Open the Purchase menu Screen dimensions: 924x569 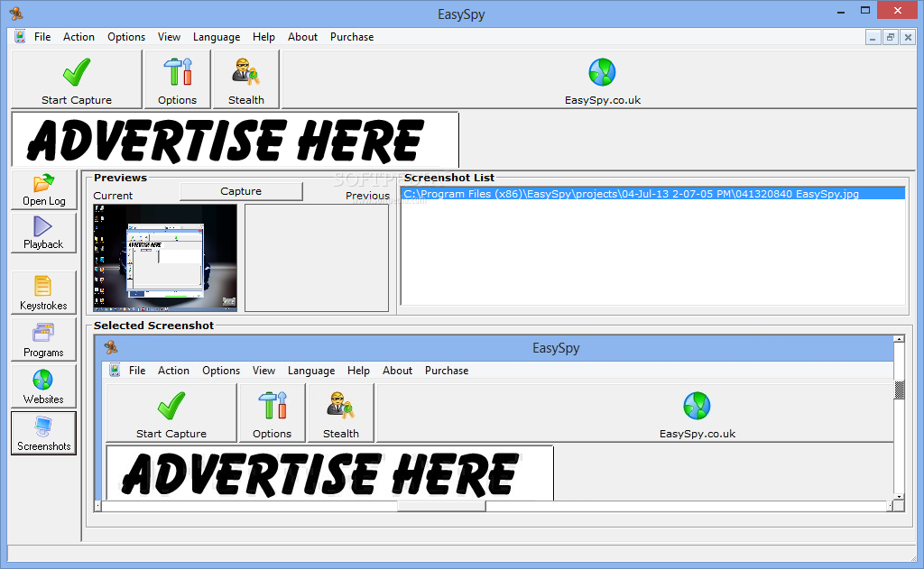352,36
